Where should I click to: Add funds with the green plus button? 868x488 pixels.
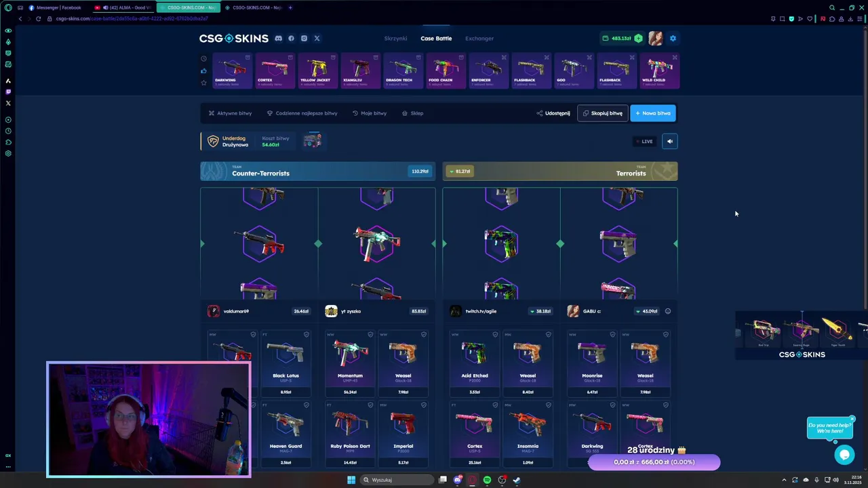pyautogui.click(x=638, y=39)
